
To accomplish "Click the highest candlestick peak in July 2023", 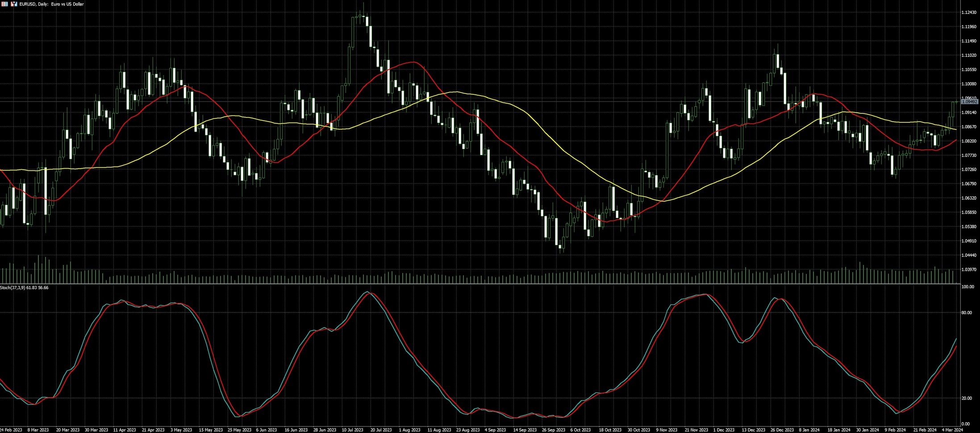I will tap(363, 9).
